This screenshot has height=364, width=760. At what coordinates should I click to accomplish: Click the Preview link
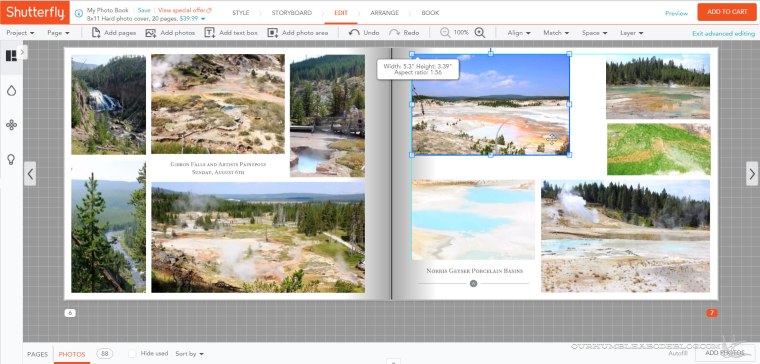pyautogui.click(x=676, y=13)
